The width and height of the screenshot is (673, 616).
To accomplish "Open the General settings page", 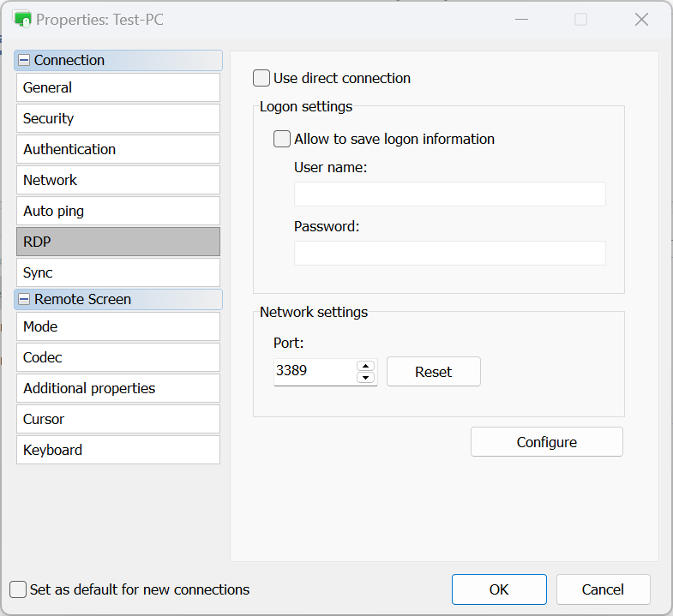I will click(118, 87).
